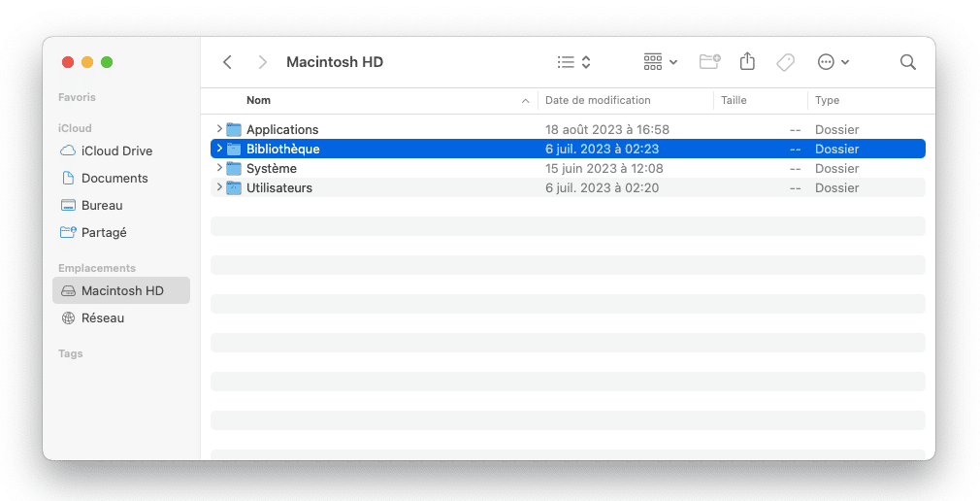This screenshot has width=980, height=501.
Task: Click the Macintosh HD window title
Action: coord(335,62)
